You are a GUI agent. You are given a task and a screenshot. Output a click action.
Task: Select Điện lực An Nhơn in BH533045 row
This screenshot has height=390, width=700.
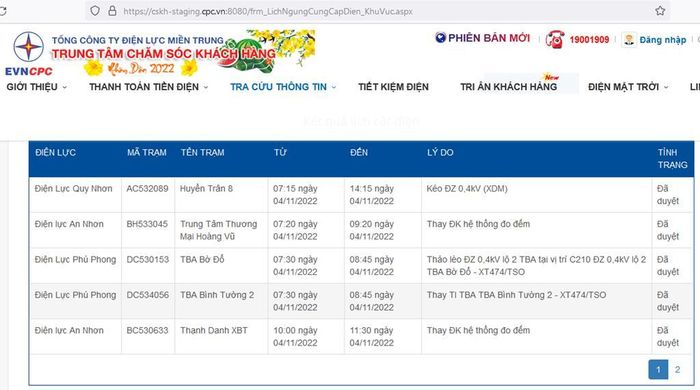(69, 224)
